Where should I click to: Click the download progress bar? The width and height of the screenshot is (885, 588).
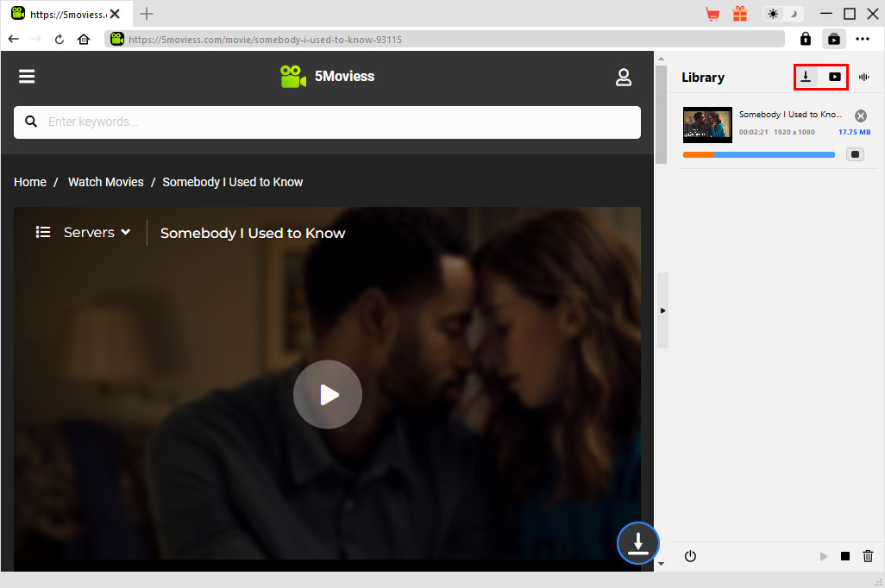tap(758, 154)
